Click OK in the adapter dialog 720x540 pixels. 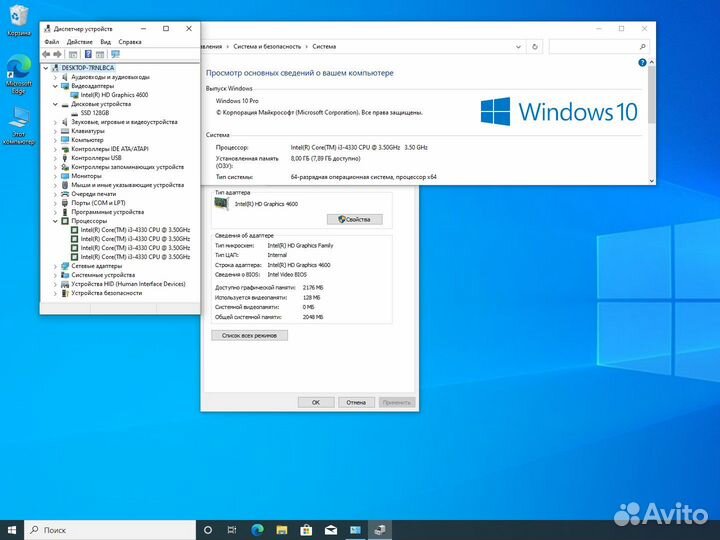tap(316, 402)
